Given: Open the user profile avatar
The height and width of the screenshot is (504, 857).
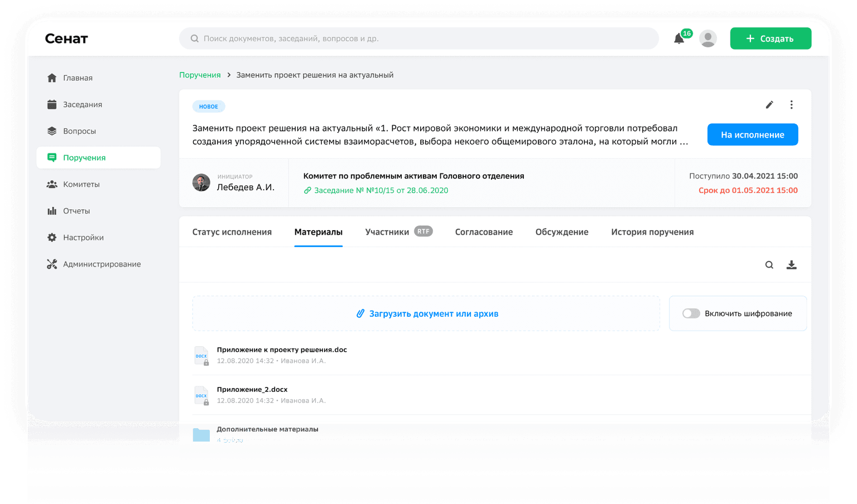Looking at the screenshot, I should (x=708, y=38).
